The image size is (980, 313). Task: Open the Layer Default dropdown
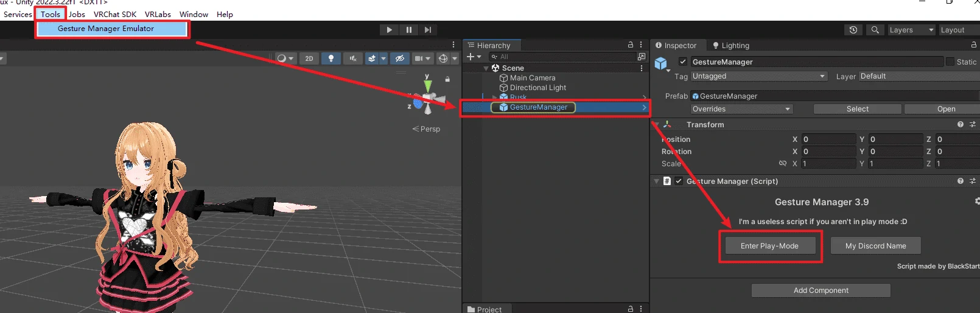919,76
